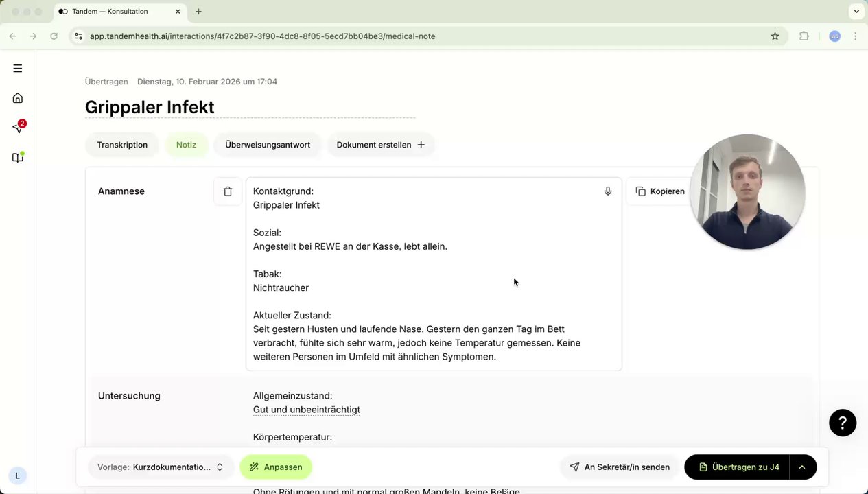The image size is (868, 494).
Task: Open the hamburger sidebar menu
Action: 18,69
